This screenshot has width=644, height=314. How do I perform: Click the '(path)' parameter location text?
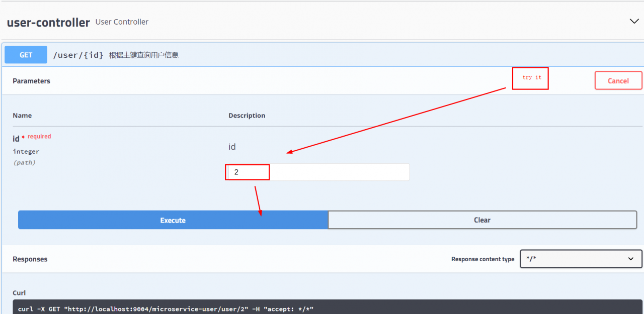[x=24, y=162]
